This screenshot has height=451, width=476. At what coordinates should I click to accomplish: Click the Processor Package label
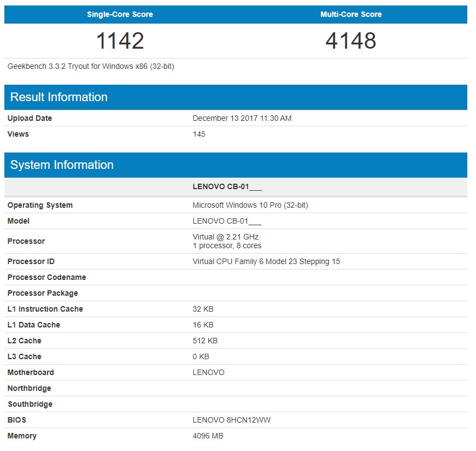[x=43, y=293]
